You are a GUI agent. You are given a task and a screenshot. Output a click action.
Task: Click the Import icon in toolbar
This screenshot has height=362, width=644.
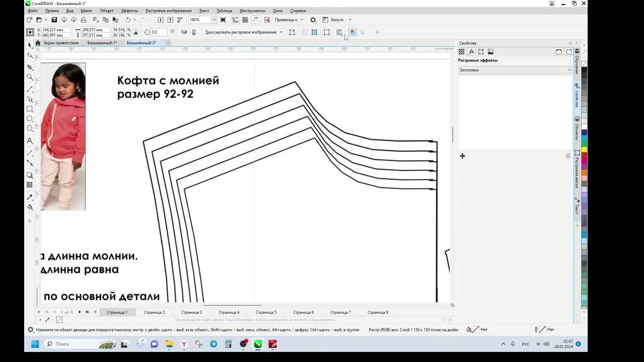(x=160, y=20)
